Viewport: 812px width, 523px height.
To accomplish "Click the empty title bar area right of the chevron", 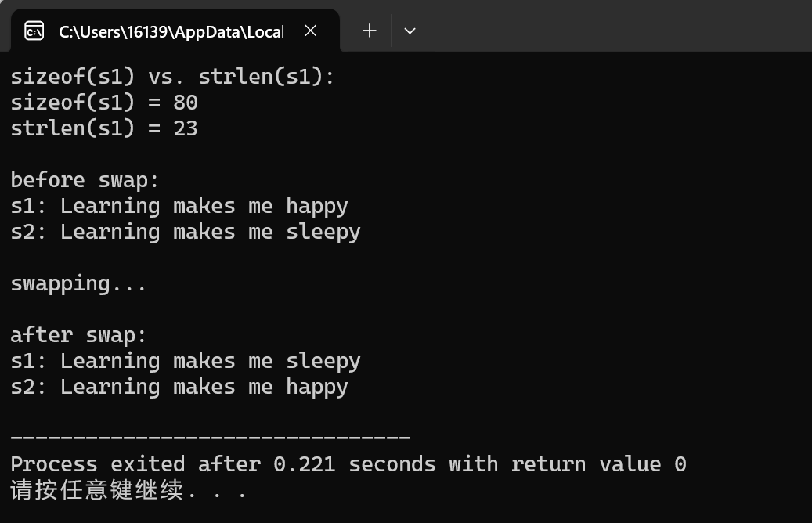I will (x=611, y=27).
